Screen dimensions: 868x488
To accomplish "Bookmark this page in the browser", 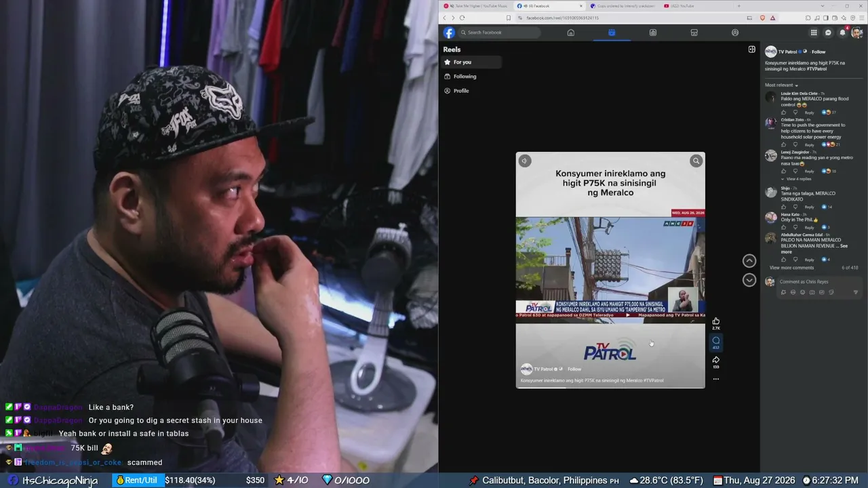I will coord(508,18).
